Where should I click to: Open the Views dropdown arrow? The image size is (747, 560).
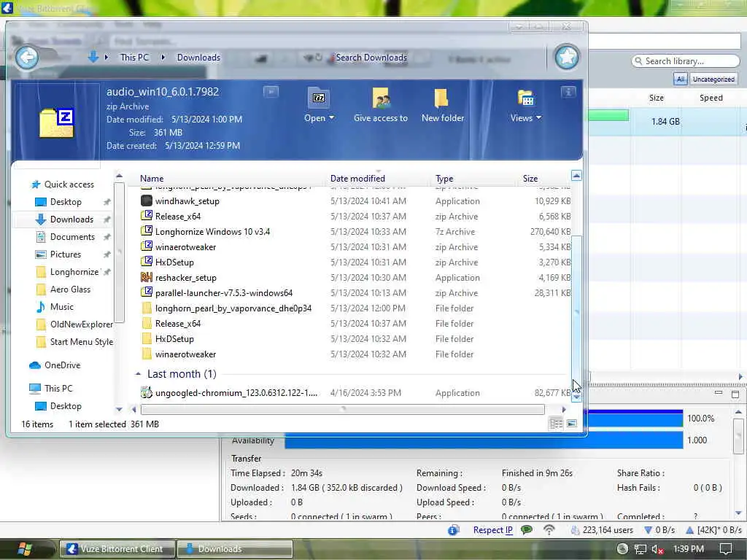(x=538, y=117)
